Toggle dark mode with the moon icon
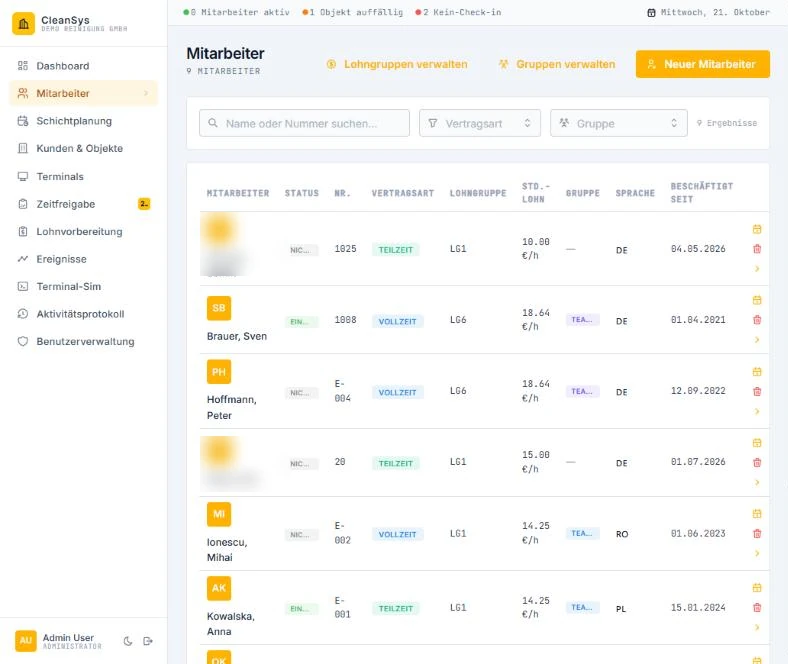788x664 pixels. click(128, 641)
